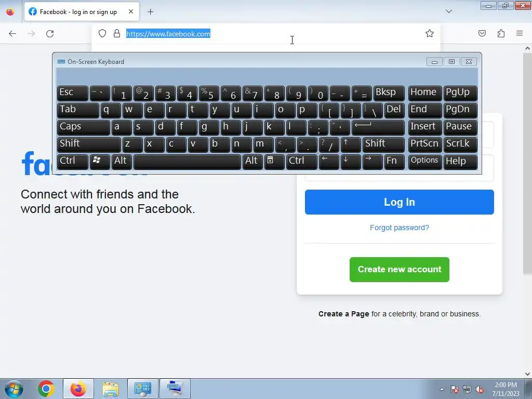This screenshot has height=399, width=532.
Task: Toggle the Fn key on keyboard
Action: (x=395, y=162)
